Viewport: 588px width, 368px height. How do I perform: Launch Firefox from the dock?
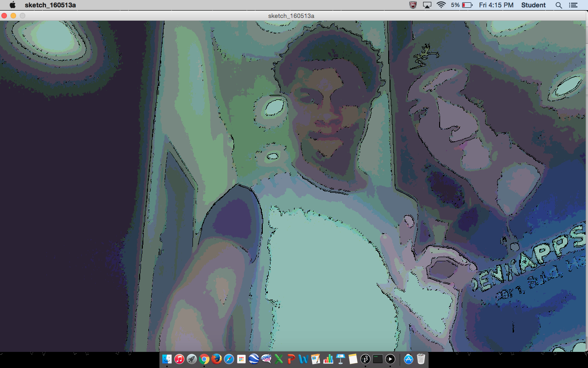216,359
